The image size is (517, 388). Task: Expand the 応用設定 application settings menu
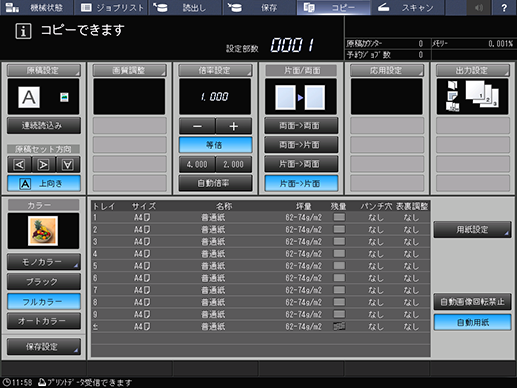point(387,70)
